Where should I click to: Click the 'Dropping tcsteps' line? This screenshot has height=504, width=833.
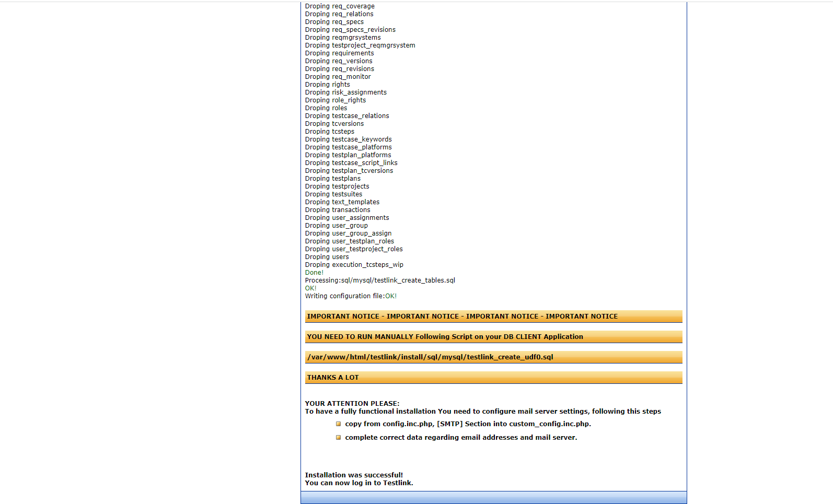tap(330, 132)
